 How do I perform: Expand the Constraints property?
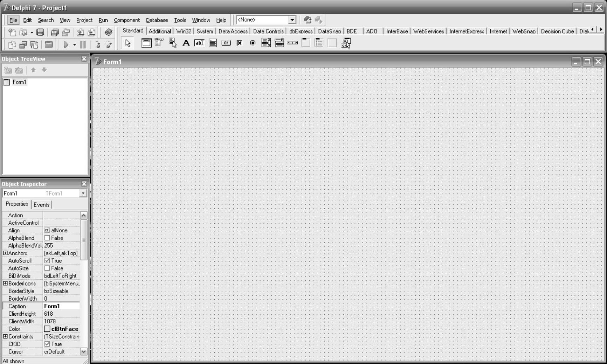click(5, 336)
